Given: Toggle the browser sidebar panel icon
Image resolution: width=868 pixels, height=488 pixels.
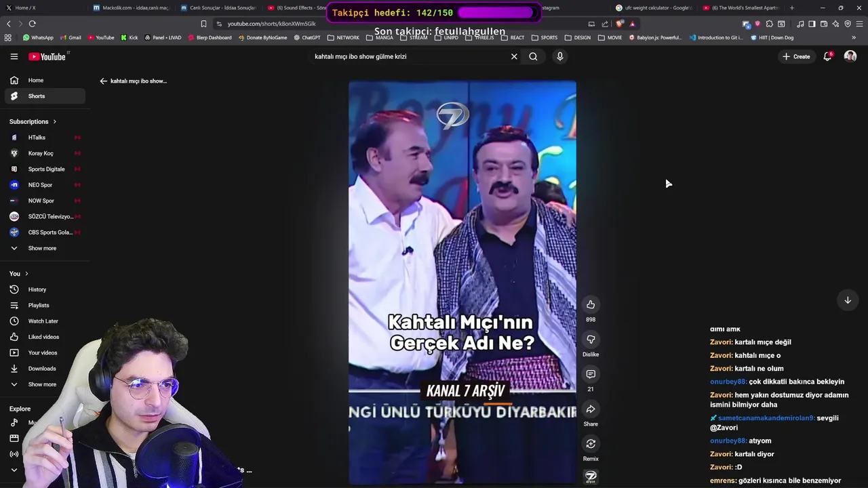Looking at the screenshot, I should click(812, 24).
